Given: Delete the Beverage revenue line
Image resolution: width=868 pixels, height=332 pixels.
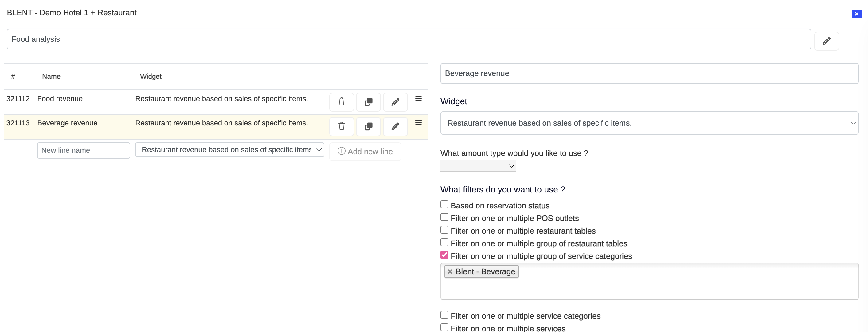Looking at the screenshot, I should coord(341,126).
